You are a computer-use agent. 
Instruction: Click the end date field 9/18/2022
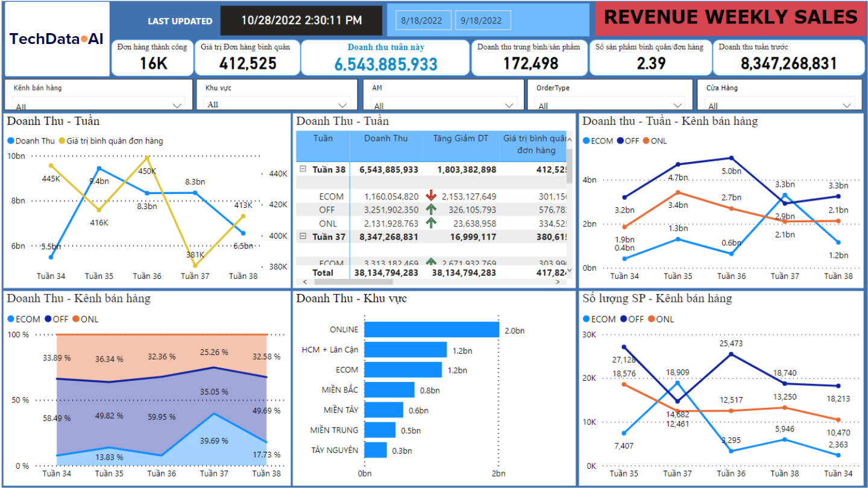point(483,20)
